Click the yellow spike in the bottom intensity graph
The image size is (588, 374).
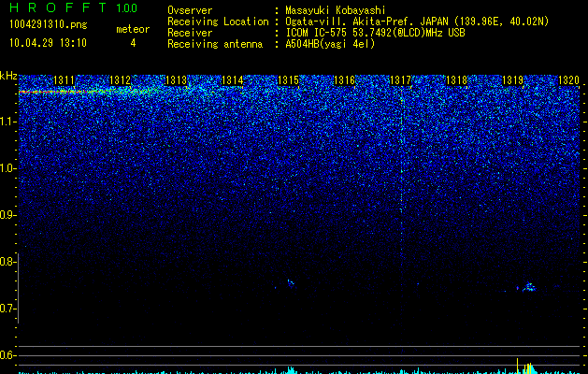tap(517, 366)
